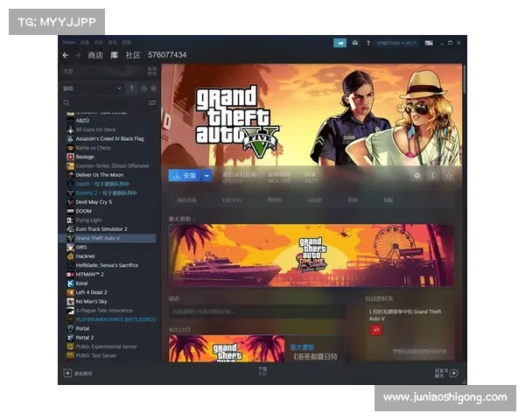Open library advanced filter icon
525x420 pixels.
pos(152,102)
